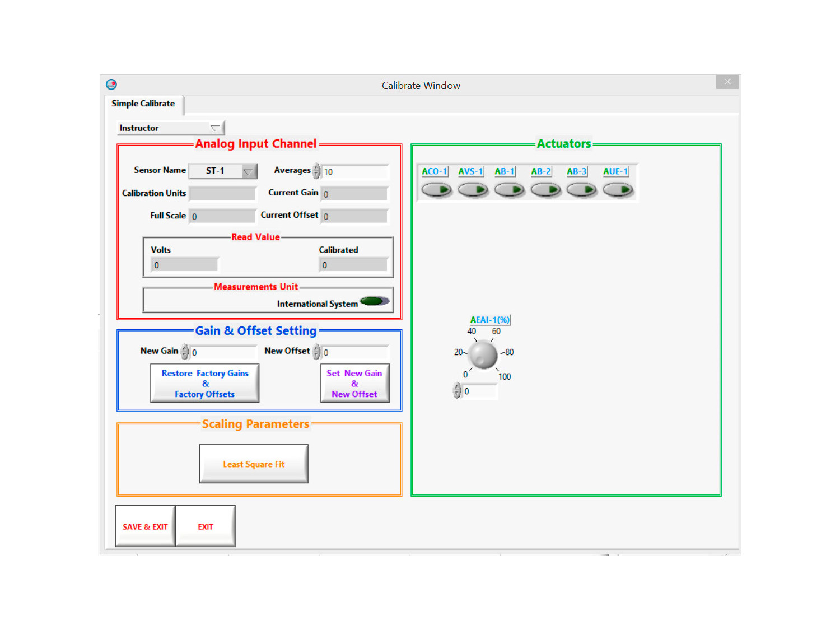Click Set New Gain & New Offset
The width and height of the screenshot is (840, 630).
354,384
